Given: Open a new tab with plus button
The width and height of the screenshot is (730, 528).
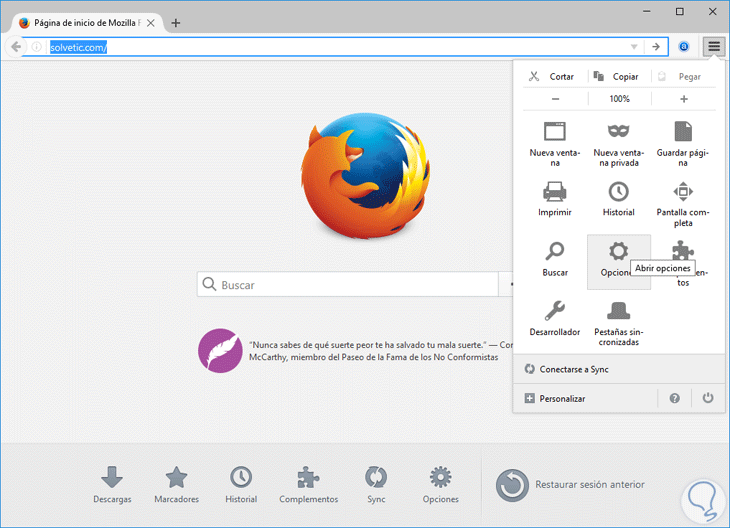Looking at the screenshot, I should click(x=176, y=23).
